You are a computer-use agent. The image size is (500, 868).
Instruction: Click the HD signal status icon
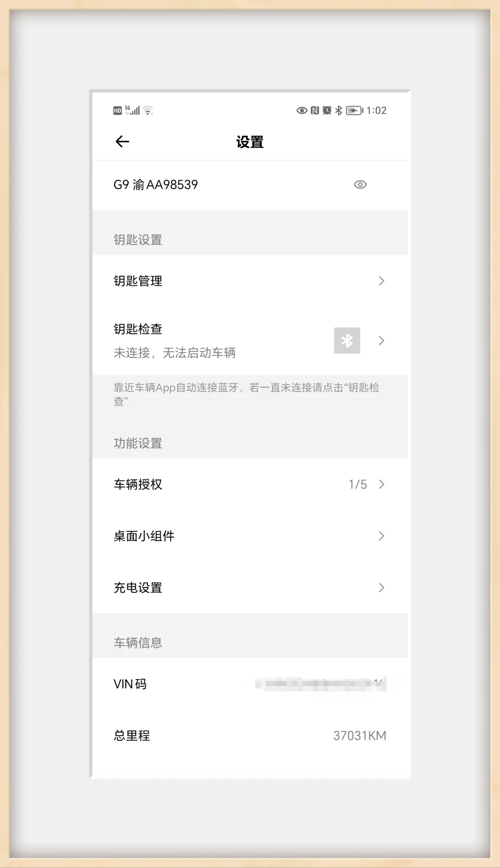click(x=117, y=111)
